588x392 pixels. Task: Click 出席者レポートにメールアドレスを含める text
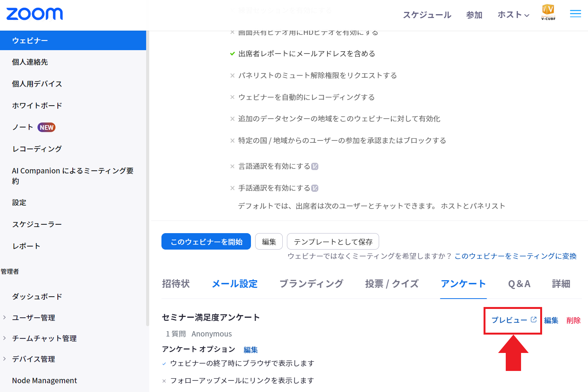[307, 54]
